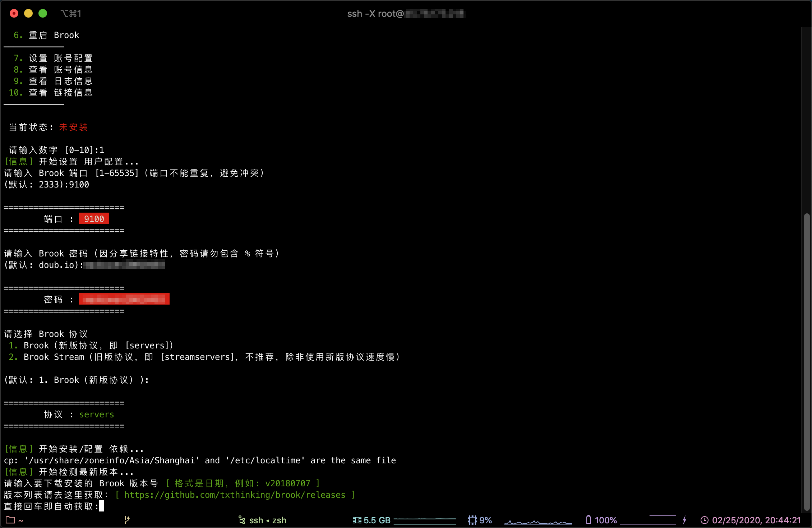Click the '(默认: 2333):9100' line
The height and width of the screenshot is (528, 812).
click(46, 185)
